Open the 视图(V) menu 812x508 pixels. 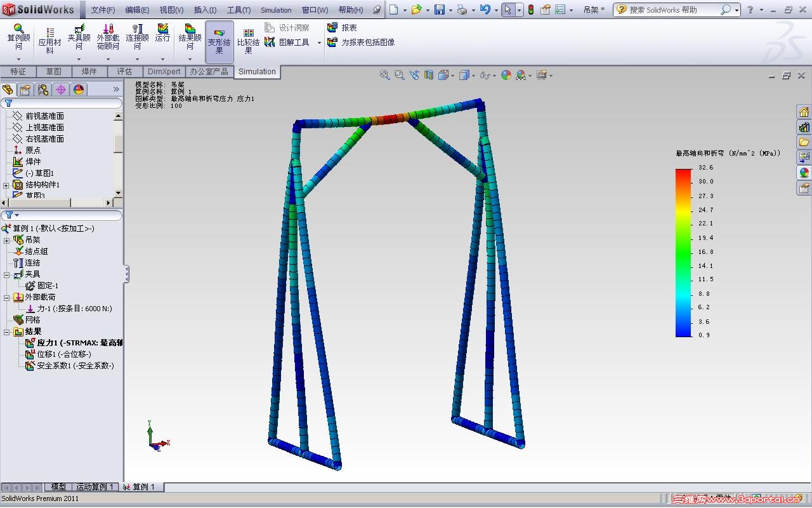point(171,10)
